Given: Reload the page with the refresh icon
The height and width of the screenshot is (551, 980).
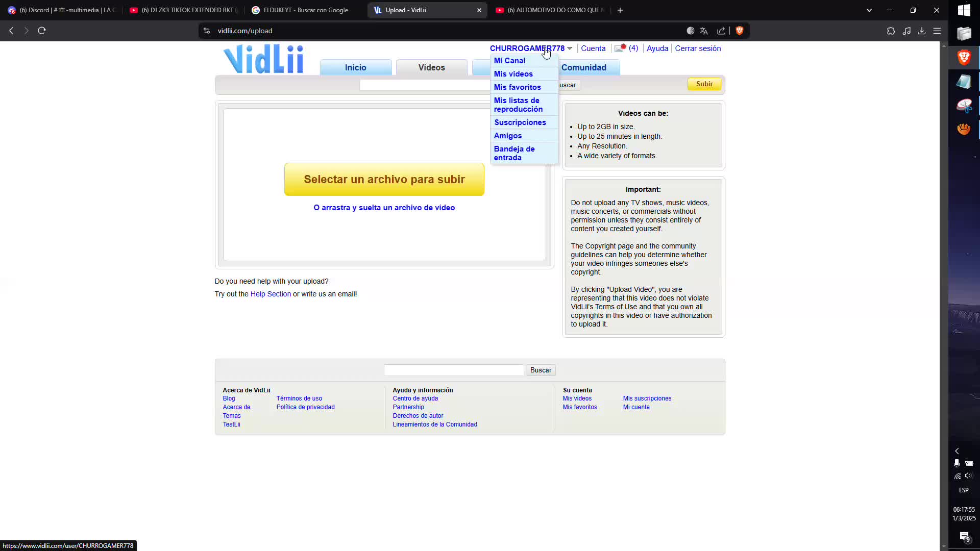Looking at the screenshot, I should click(x=42, y=31).
